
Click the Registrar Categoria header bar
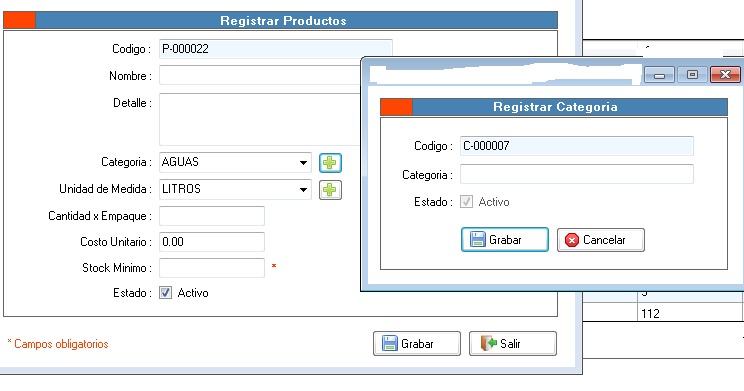554,107
